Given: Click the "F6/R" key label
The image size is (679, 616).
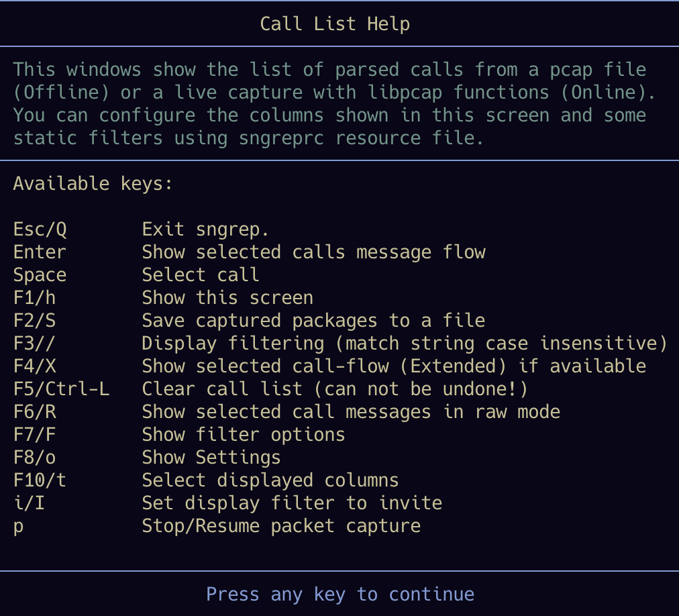Looking at the screenshot, I should 34,412.
